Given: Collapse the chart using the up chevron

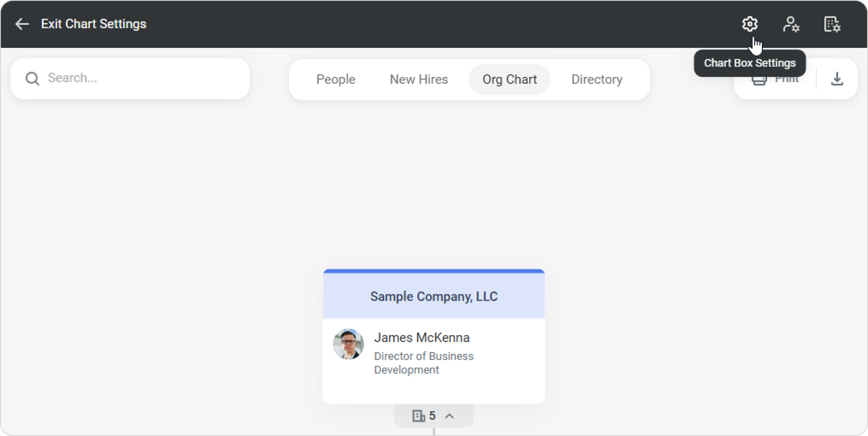Looking at the screenshot, I should [449, 416].
